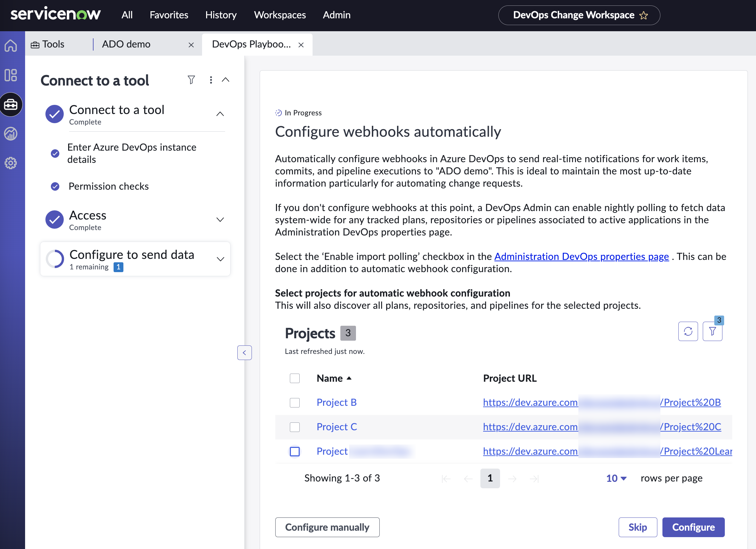This screenshot has width=756, height=549.
Task: Open the Project B name link
Action: (x=337, y=402)
